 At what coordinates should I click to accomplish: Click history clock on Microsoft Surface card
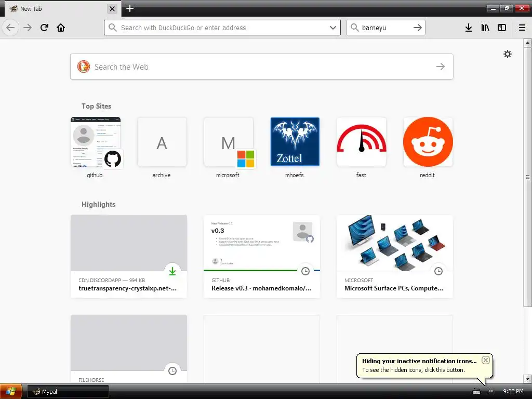[x=438, y=271]
